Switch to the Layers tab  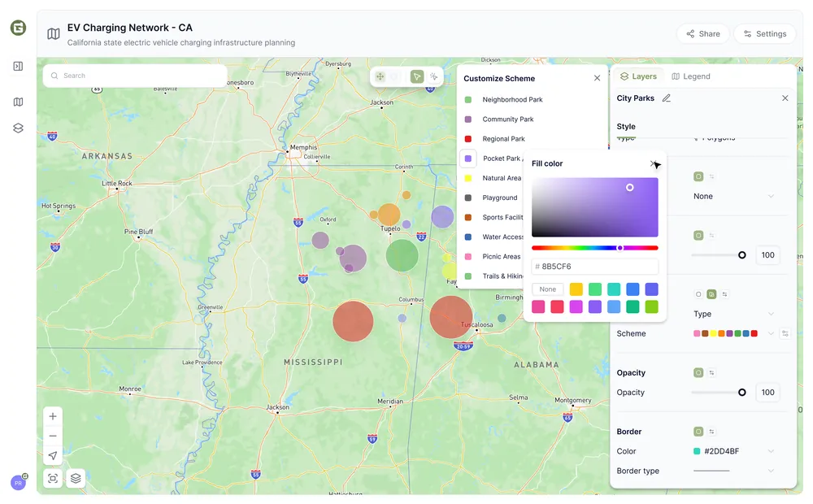pos(638,76)
